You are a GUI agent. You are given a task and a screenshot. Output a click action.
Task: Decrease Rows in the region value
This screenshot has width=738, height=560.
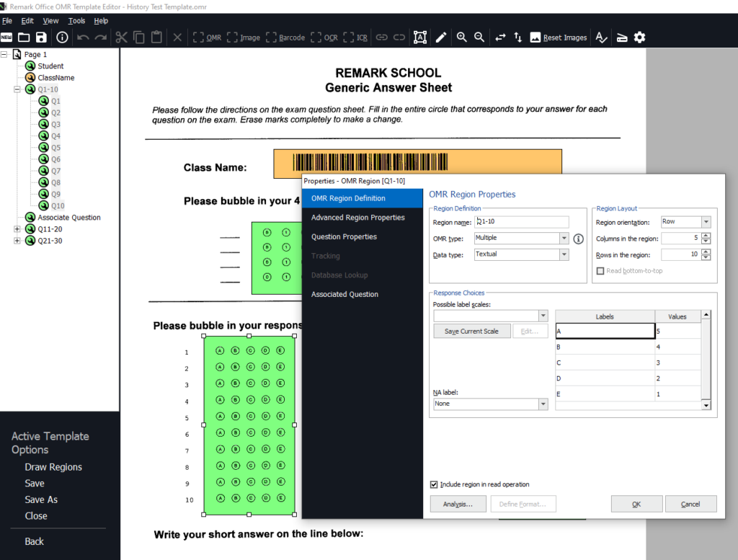point(706,257)
